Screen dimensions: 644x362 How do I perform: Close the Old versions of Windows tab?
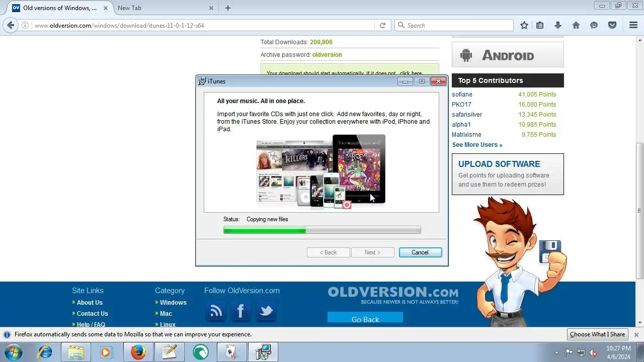coord(105,8)
